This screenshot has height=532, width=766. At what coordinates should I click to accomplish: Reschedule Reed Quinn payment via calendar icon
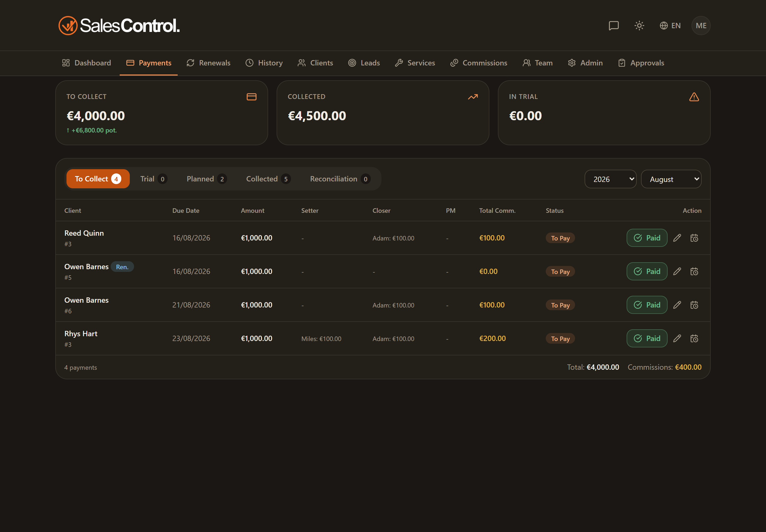(694, 238)
